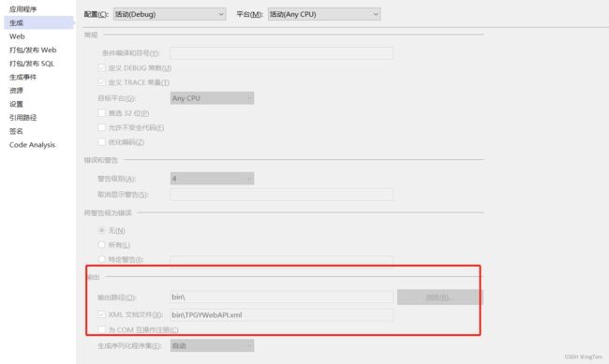The height and width of the screenshot is (364, 609).
Task: Enable the 允许不安全代码 checkbox
Action: coord(102,127)
